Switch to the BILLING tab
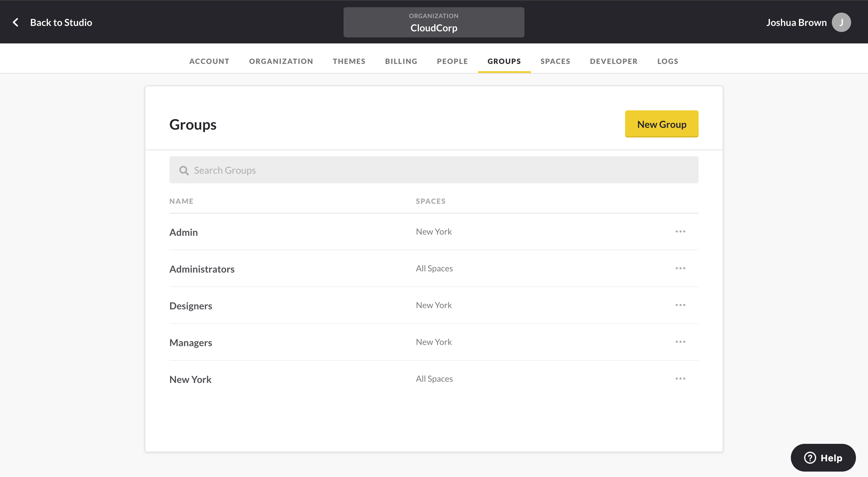Screen dimensions: 868x477 pos(401,61)
